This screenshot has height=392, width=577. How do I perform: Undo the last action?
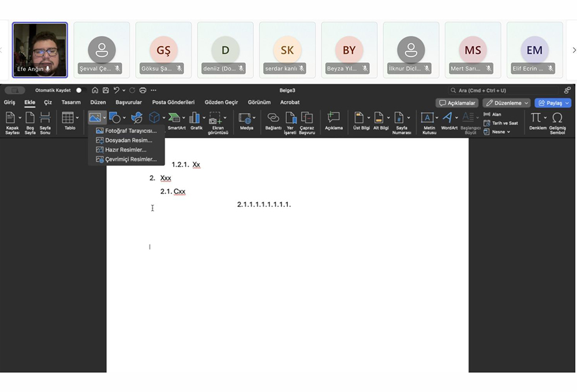tap(117, 90)
